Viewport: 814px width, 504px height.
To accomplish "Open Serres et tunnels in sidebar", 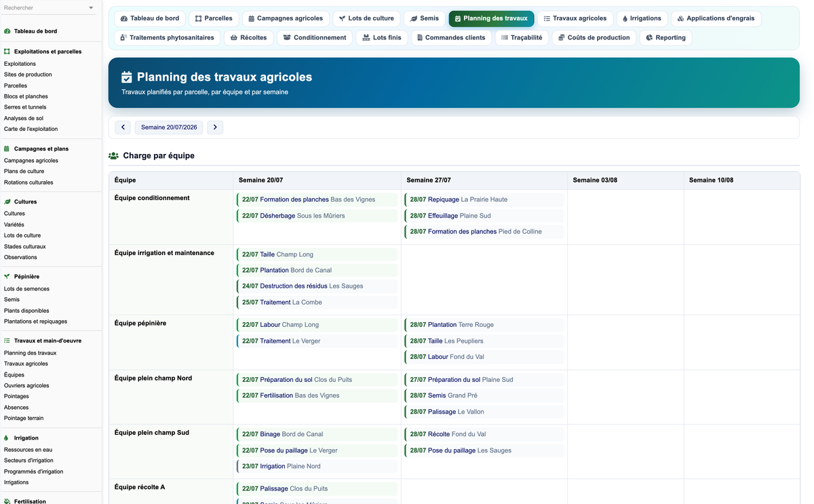I will (x=25, y=107).
